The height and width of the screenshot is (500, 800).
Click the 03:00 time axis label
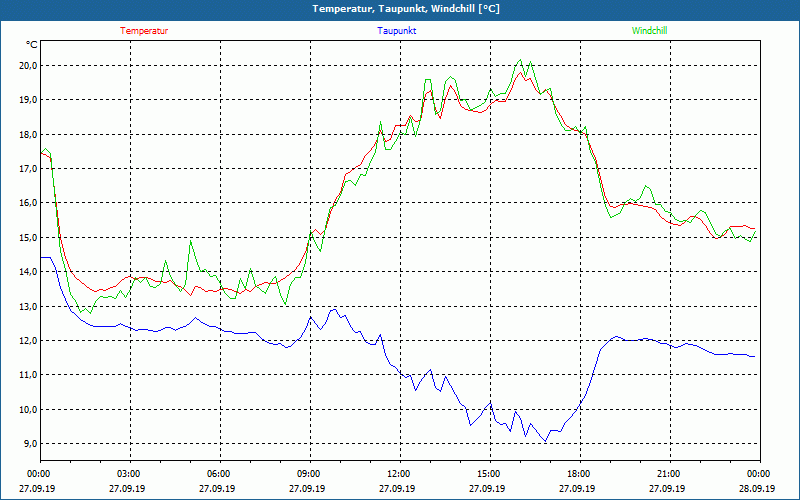pyautogui.click(x=130, y=474)
